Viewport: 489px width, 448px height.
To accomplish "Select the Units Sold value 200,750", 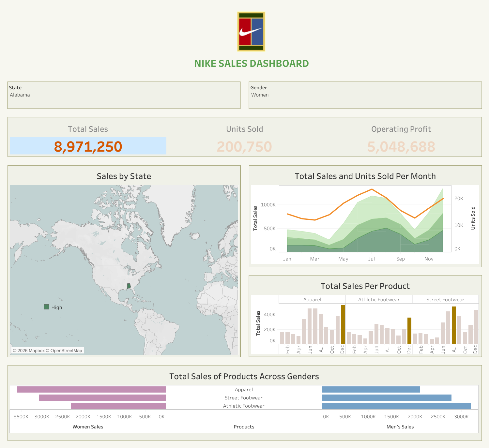I will coord(244,146).
